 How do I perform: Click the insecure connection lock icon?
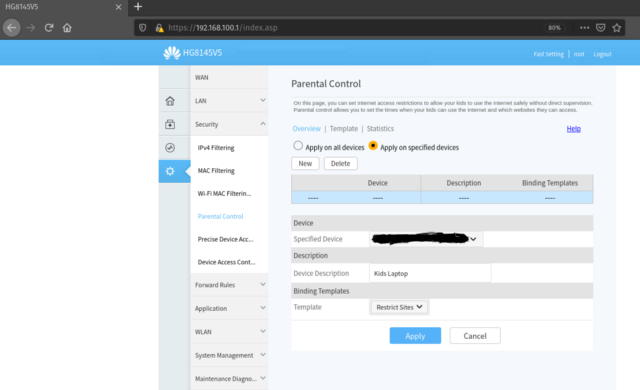point(159,28)
